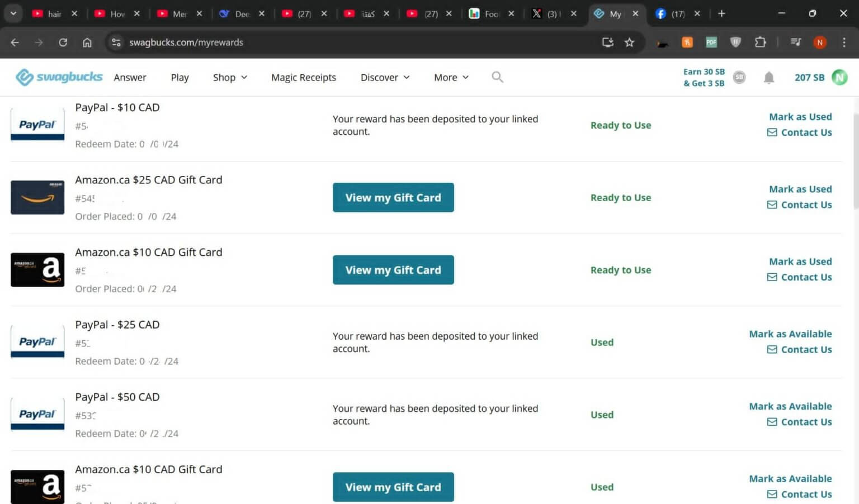Open the Chrome three-dot menu
The width and height of the screenshot is (859, 504).
click(844, 42)
